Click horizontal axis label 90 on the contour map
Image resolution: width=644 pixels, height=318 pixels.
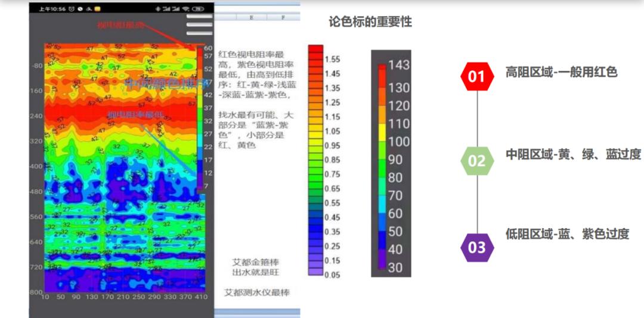click(76, 297)
